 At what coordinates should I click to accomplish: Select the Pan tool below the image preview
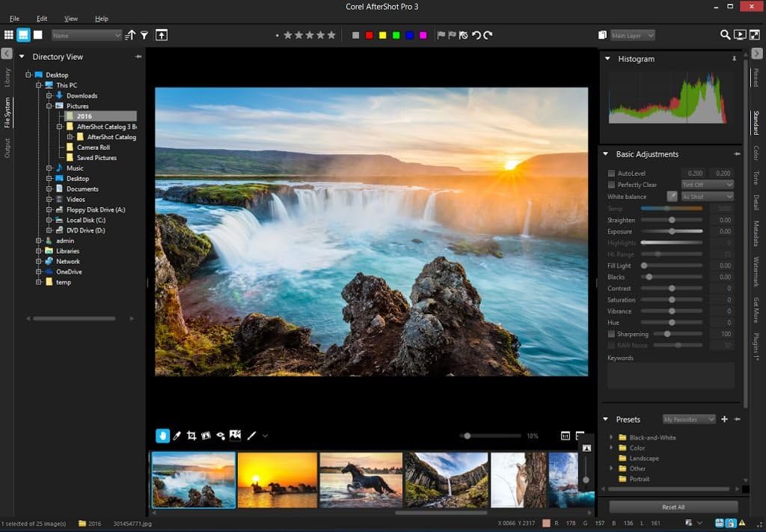(162, 435)
